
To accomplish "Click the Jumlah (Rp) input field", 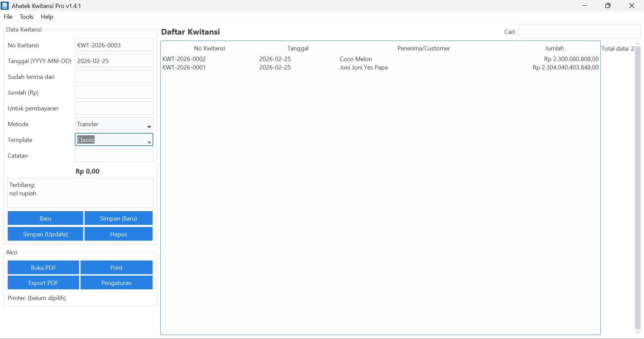I will [114, 92].
